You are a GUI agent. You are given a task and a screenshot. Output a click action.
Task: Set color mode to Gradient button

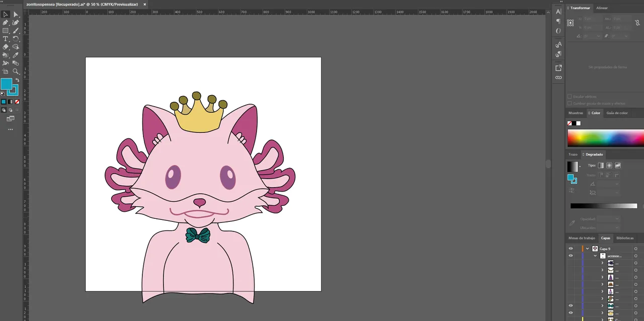[10, 102]
